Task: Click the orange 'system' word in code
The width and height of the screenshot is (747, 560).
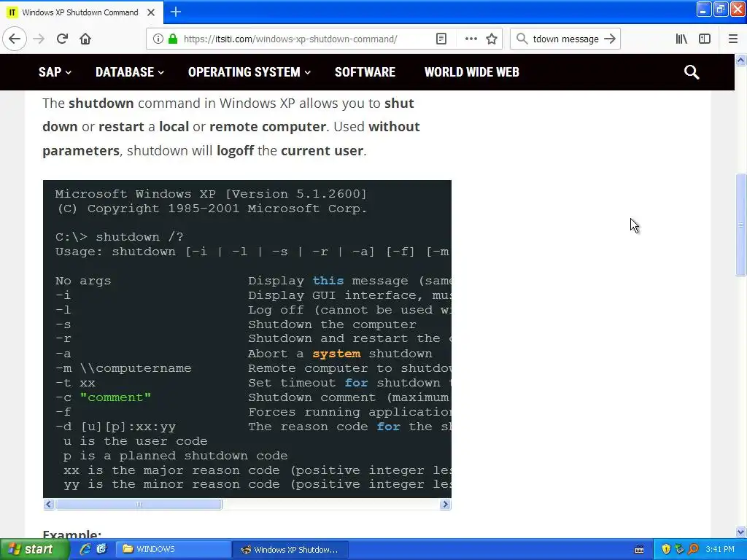Action: [x=336, y=354]
